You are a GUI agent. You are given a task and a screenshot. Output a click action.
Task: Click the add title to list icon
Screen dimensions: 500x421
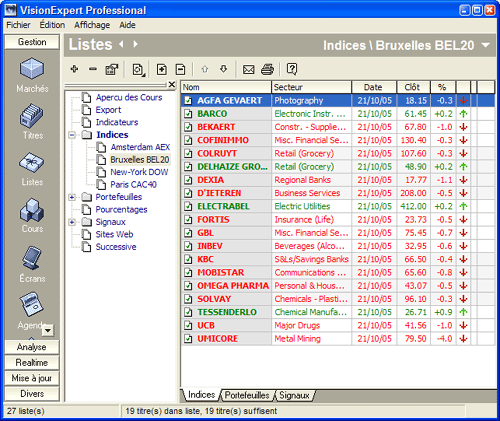pos(162,69)
